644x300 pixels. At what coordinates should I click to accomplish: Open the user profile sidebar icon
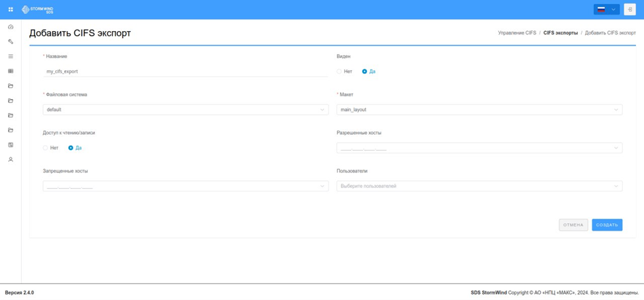11,159
